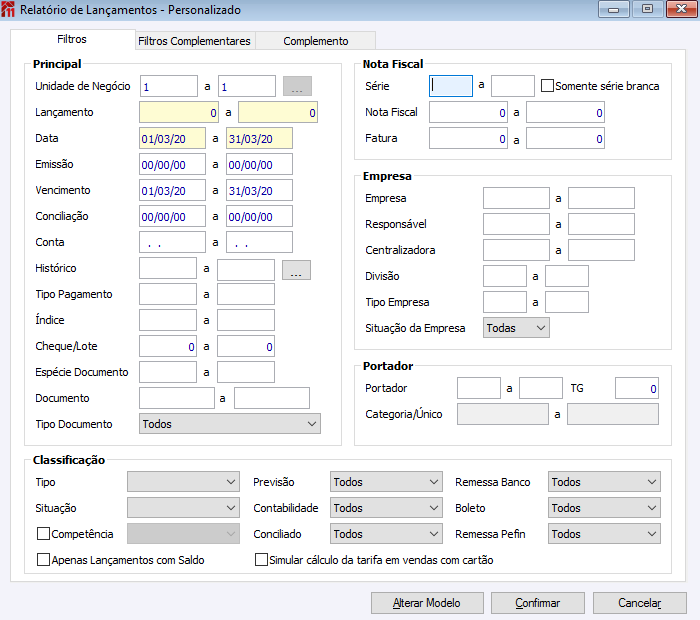The width and height of the screenshot is (700, 620).
Task: Click the first Documento field
Action: (x=177, y=398)
